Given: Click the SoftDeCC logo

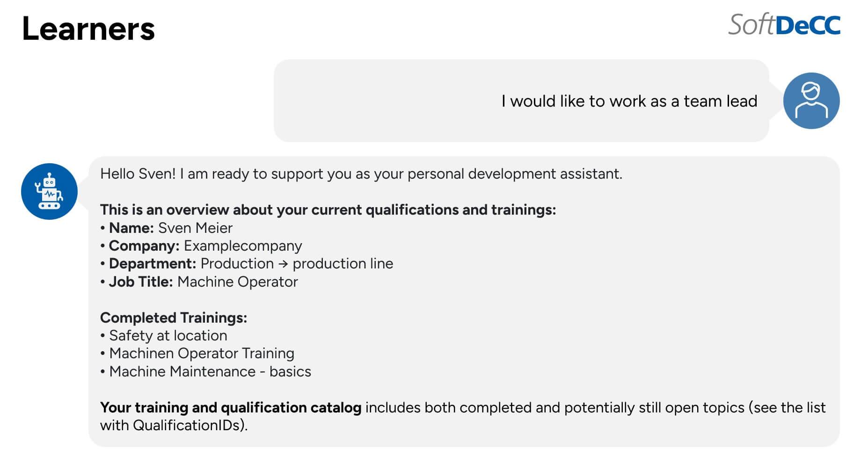Looking at the screenshot, I should [784, 25].
